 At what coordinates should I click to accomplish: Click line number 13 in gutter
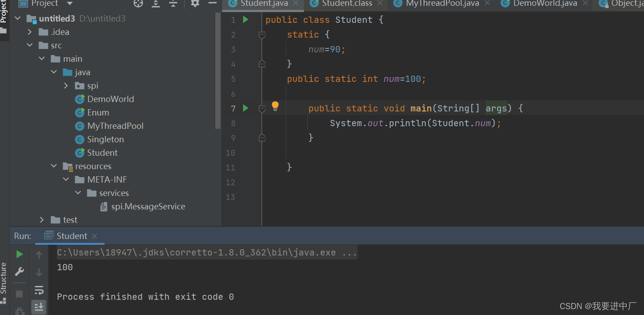(x=230, y=197)
